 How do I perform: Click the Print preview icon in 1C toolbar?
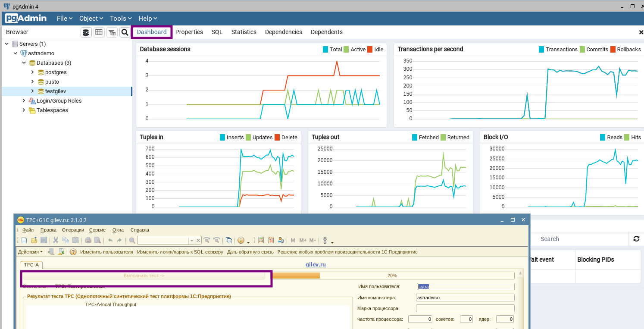click(97, 240)
